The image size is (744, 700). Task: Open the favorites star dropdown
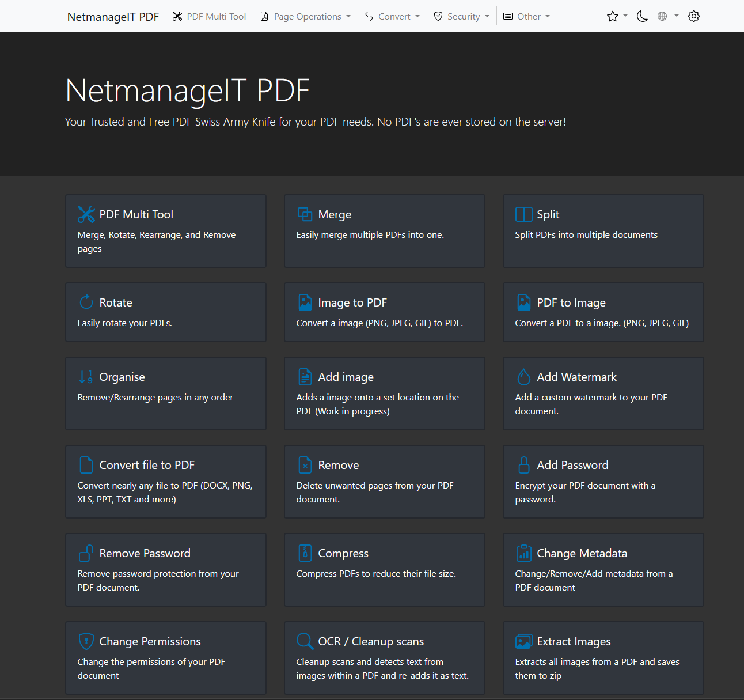coord(617,16)
